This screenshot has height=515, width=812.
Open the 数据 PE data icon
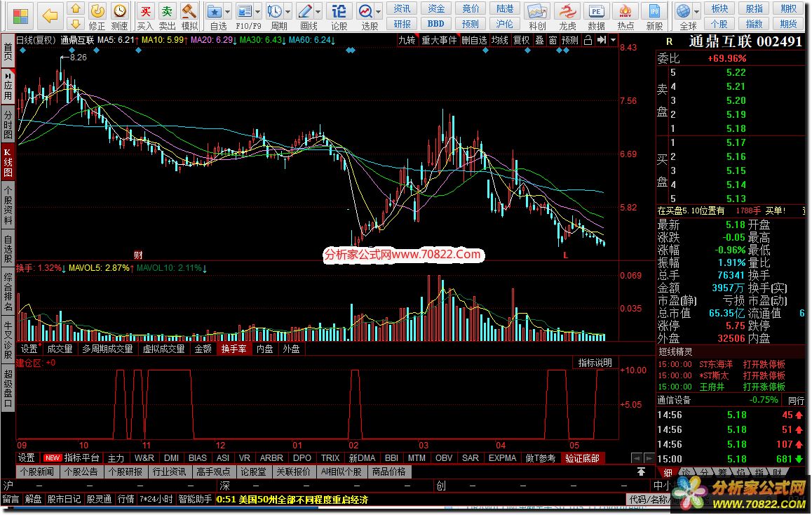tap(596, 11)
